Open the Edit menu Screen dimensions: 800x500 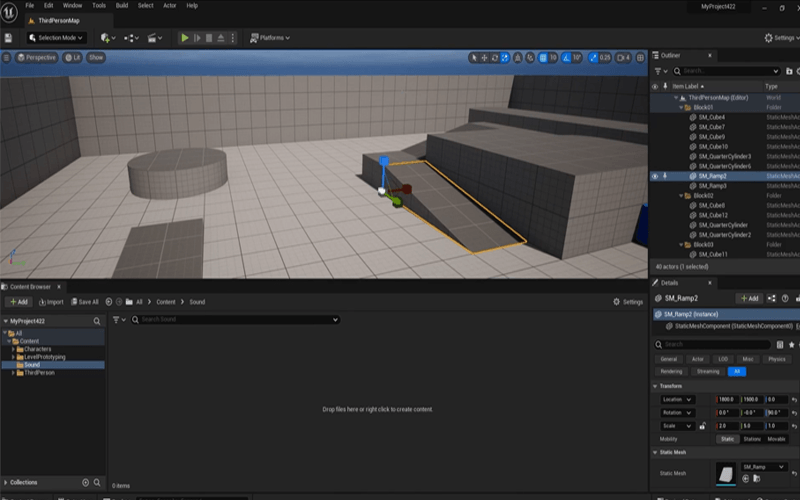48,6
